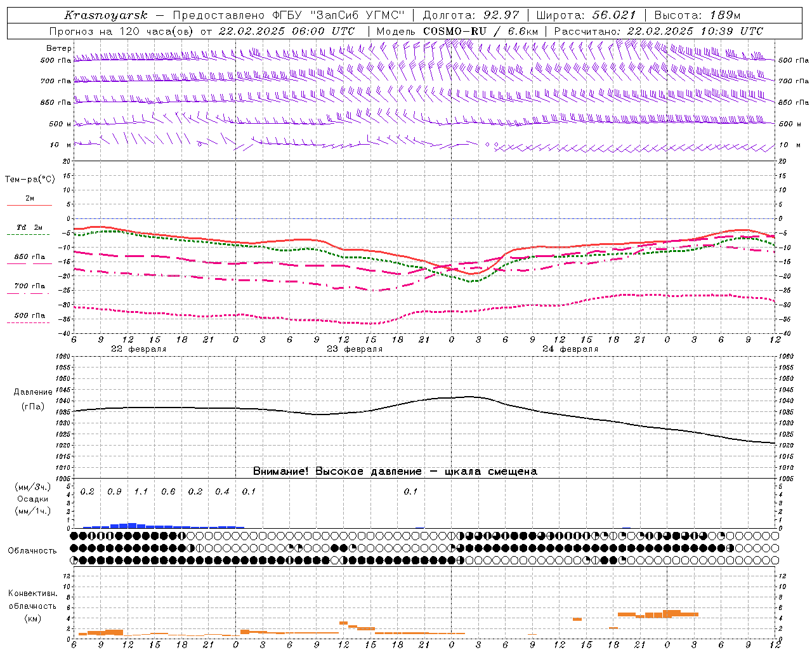The width and height of the screenshot is (812, 650).
Task: Click the 'Облачность' cloud cover label
Action: click(x=32, y=551)
